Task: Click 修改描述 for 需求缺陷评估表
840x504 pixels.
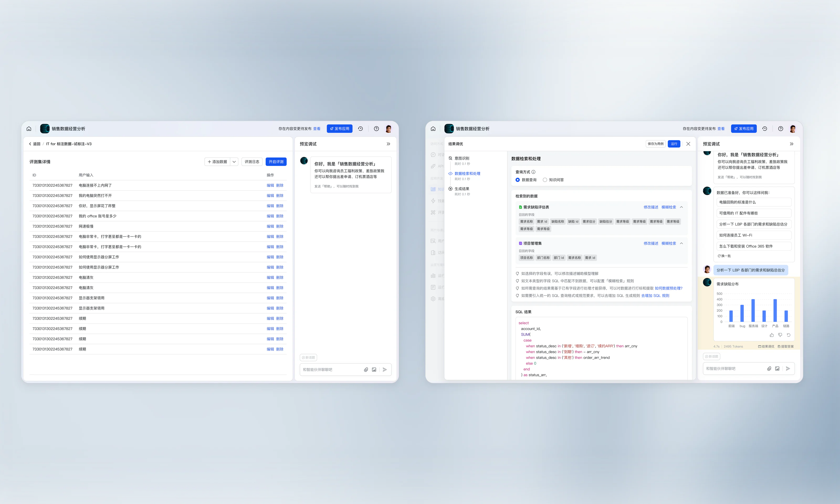Action: (651, 207)
